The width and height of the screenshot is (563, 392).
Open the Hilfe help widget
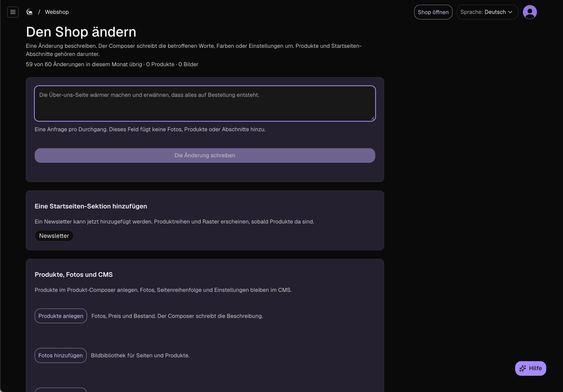pos(530,368)
